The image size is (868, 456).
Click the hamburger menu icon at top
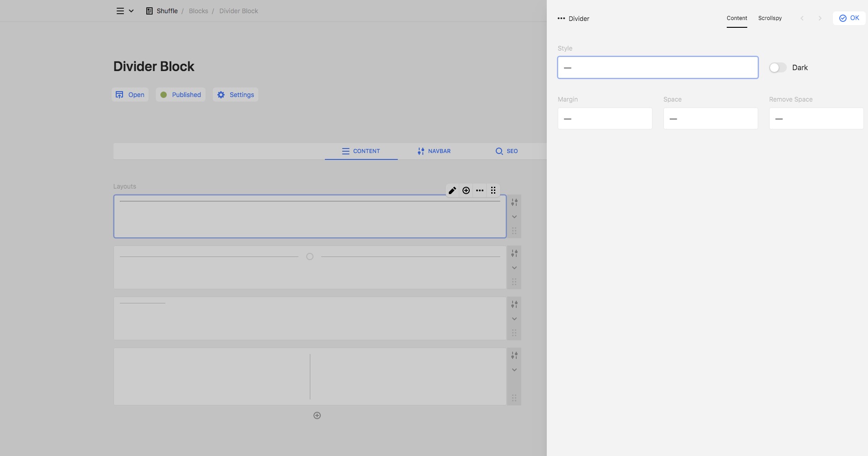point(120,11)
